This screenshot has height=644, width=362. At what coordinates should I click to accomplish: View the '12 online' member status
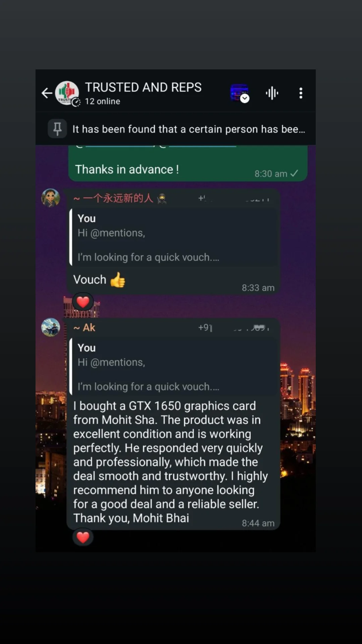coord(102,101)
